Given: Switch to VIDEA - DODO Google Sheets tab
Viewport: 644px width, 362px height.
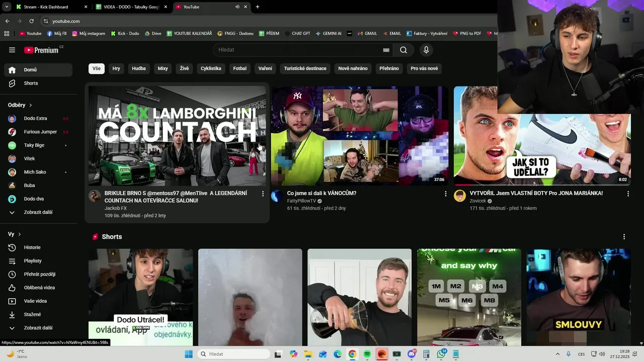Looking at the screenshot, I should pyautogui.click(x=131, y=7).
